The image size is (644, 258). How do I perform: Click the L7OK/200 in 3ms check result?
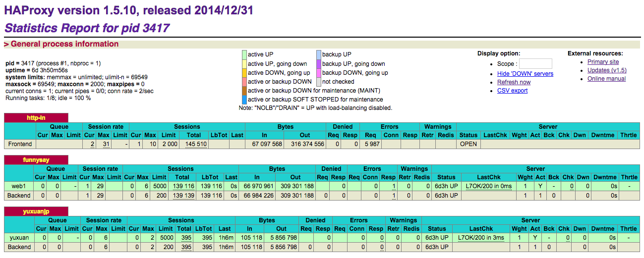coord(481,237)
